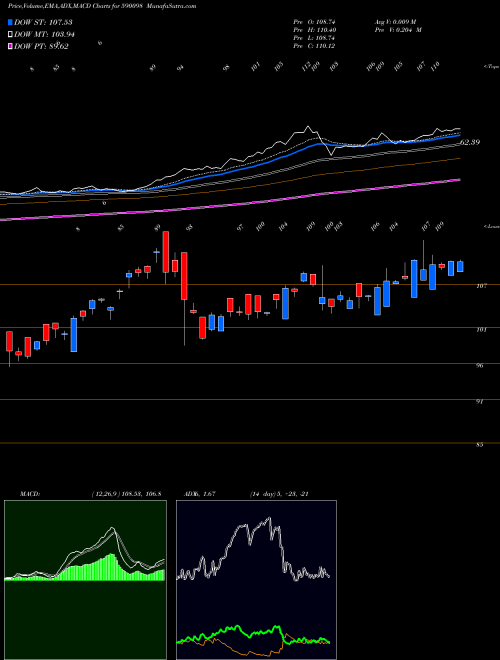Click the 91 price axis label
Viewport: 500px width, 660px height.
click(x=479, y=402)
